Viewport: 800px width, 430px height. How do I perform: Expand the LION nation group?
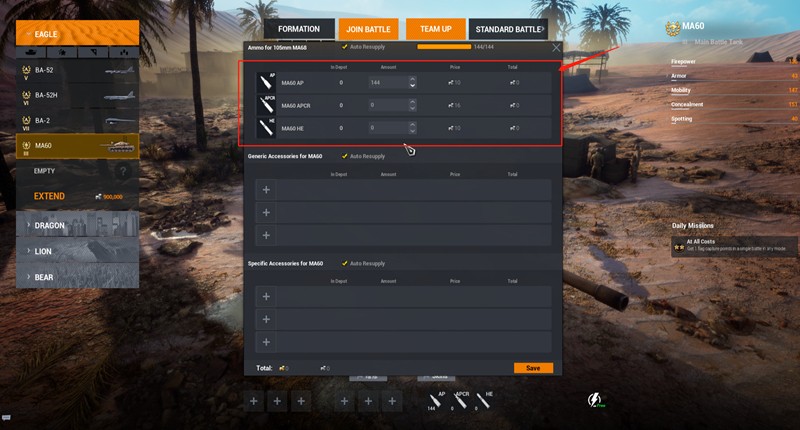[78, 251]
